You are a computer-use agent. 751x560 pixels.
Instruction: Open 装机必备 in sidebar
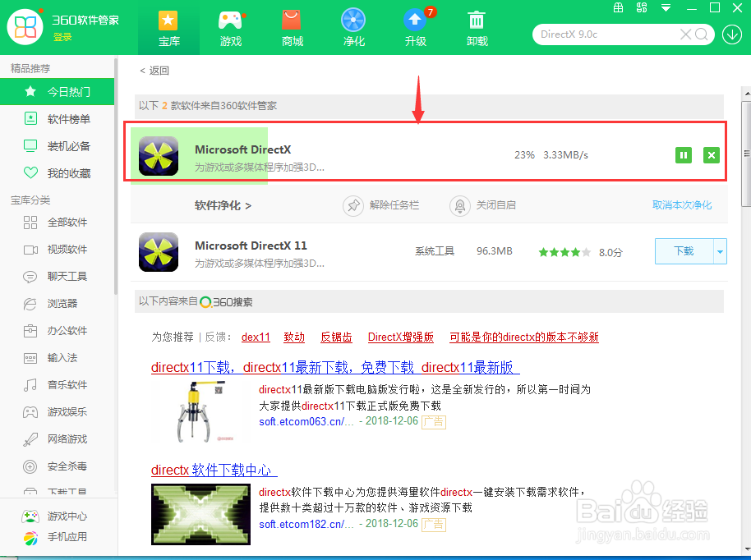(x=57, y=146)
